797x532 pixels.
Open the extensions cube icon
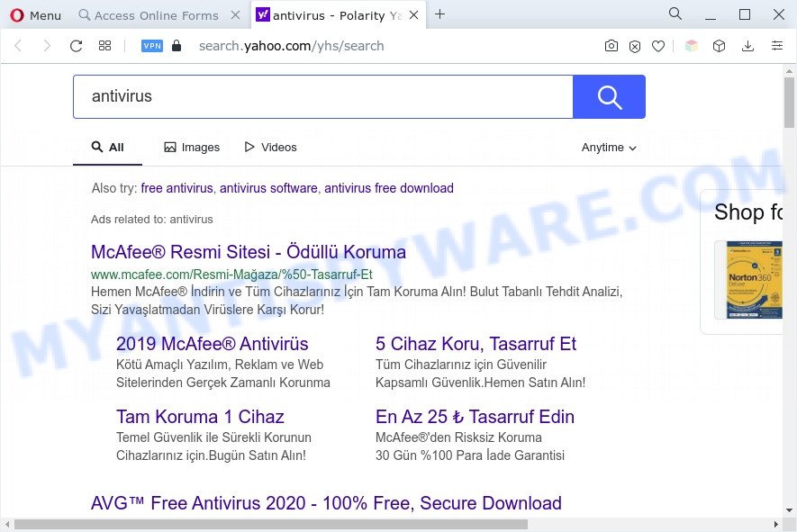pyautogui.click(x=719, y=46)
